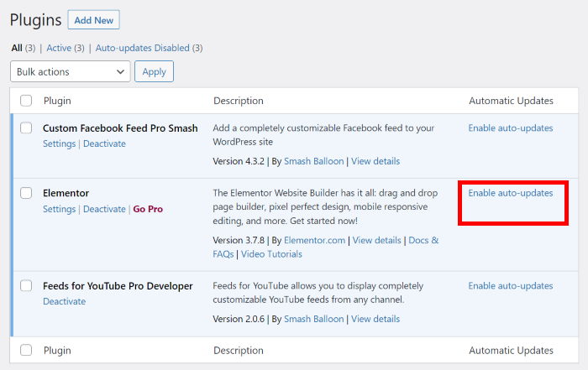Open the Bulk actions dropdown
The height and width of the screenshot is (370, 588).
[70, 71]
